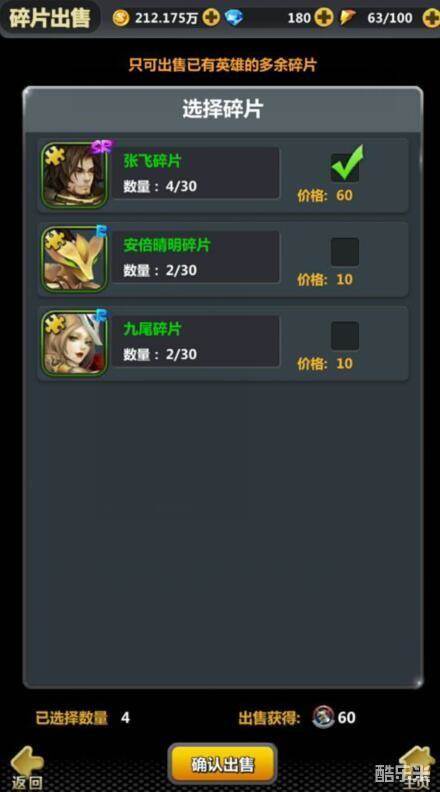The width and height of the screenshot is (440, 792).
Task: Select the 九尾 hero portrait thumbnail
Action: point(74,343)
